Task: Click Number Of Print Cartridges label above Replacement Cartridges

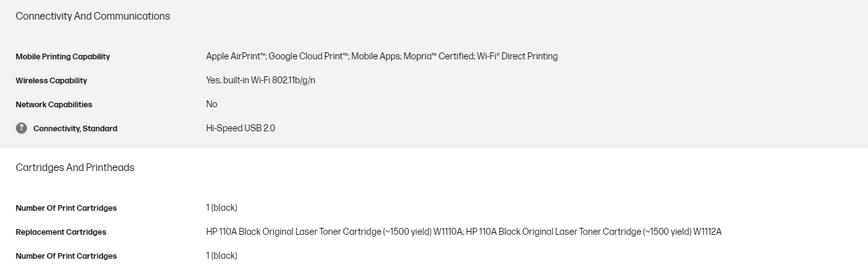Action: point(66,208)
